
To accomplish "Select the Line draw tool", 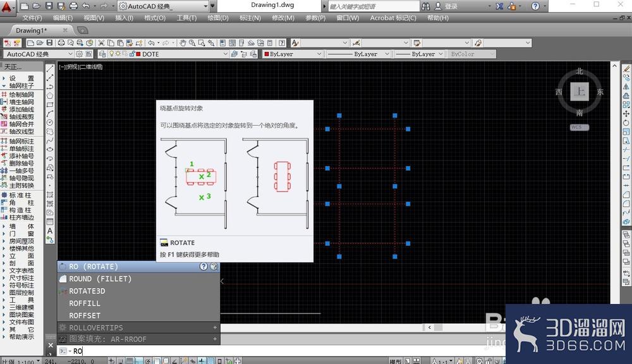I will (x=50, y=70).
